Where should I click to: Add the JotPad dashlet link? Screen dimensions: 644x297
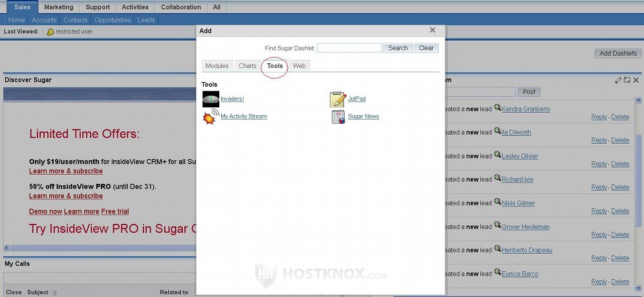click(356, 99)
